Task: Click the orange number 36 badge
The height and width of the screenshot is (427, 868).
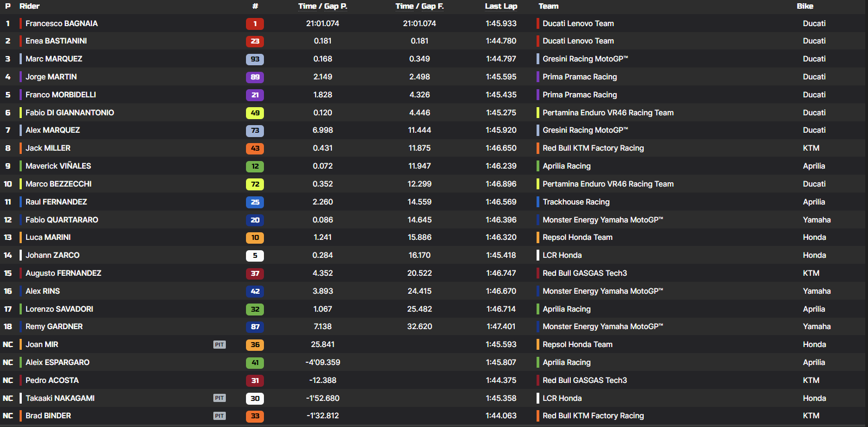Action: coord(255,345)
